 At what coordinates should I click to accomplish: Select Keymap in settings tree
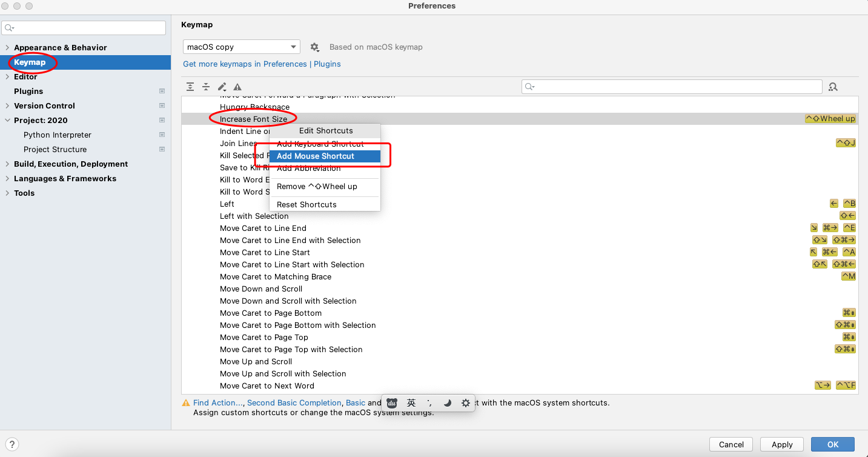pos(85,62)
